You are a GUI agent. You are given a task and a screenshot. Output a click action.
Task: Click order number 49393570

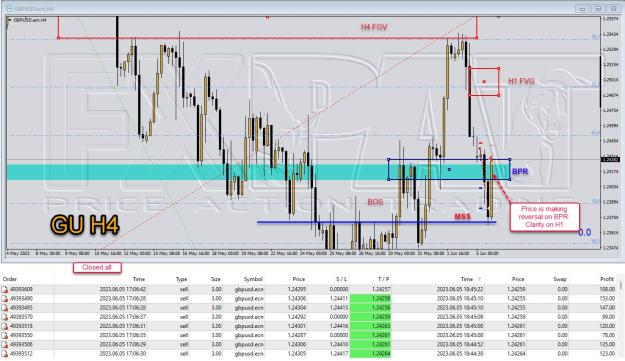(x=21, y=317)
